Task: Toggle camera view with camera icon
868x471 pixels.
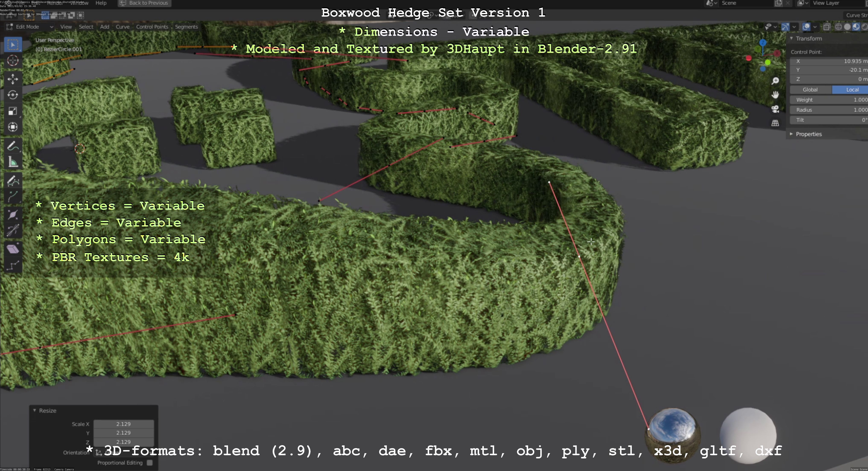Action: pyautogui.click(x=775, y=109)
